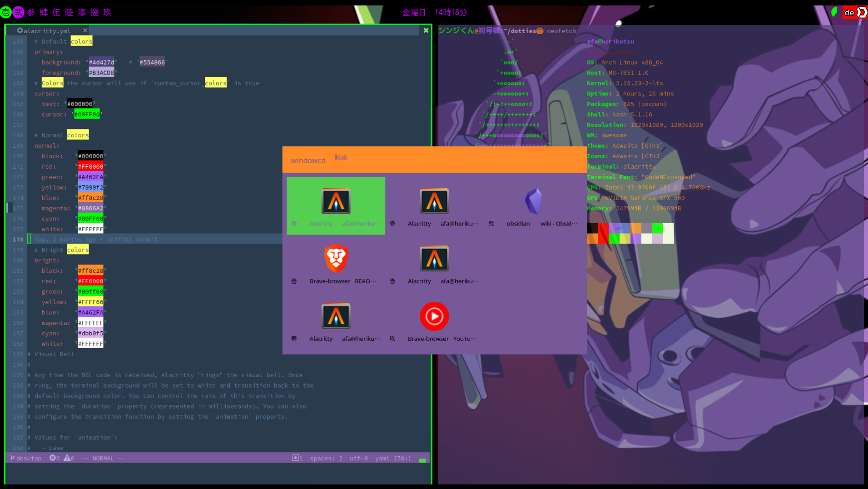Click the #dbb0f5 bright cyan value
Screen dimensions: 868x489
click(90, 333)
